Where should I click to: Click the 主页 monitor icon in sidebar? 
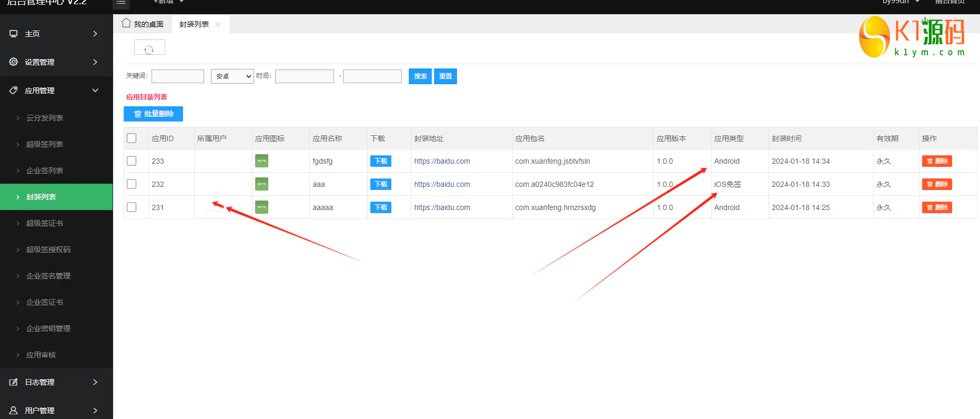click(14, 34)
